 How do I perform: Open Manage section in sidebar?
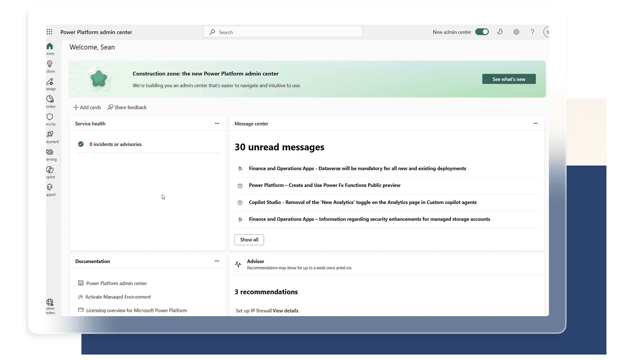point(50,84)
